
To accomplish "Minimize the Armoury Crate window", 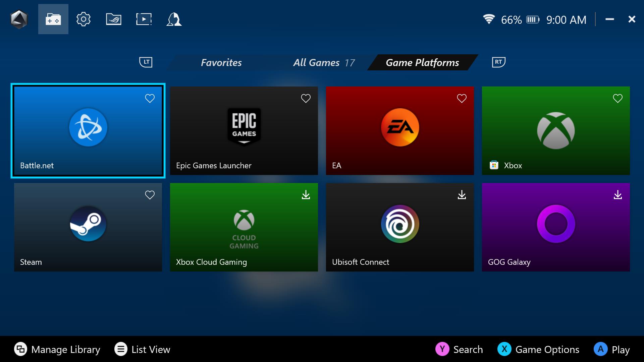I will pyautogui.click(x=610, y=19).
